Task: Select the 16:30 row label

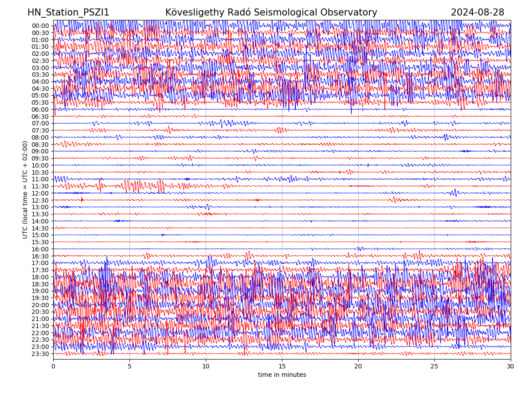Action: click(x=40, y=256)
